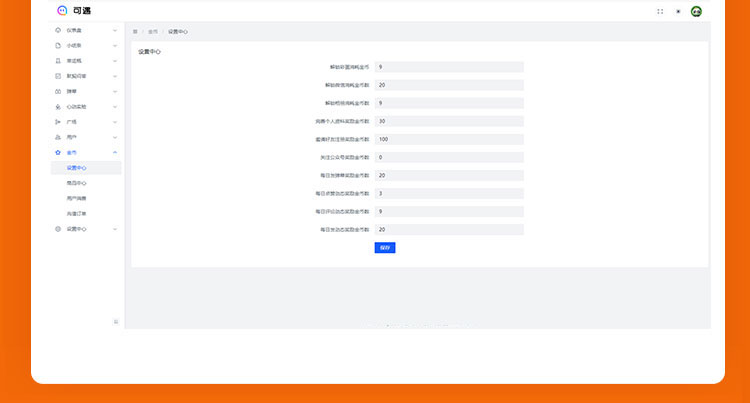The height and width of the screenshot is (403, 750).
Task: Click the blue 保存 save button
Action: click(x=385, y=247)
